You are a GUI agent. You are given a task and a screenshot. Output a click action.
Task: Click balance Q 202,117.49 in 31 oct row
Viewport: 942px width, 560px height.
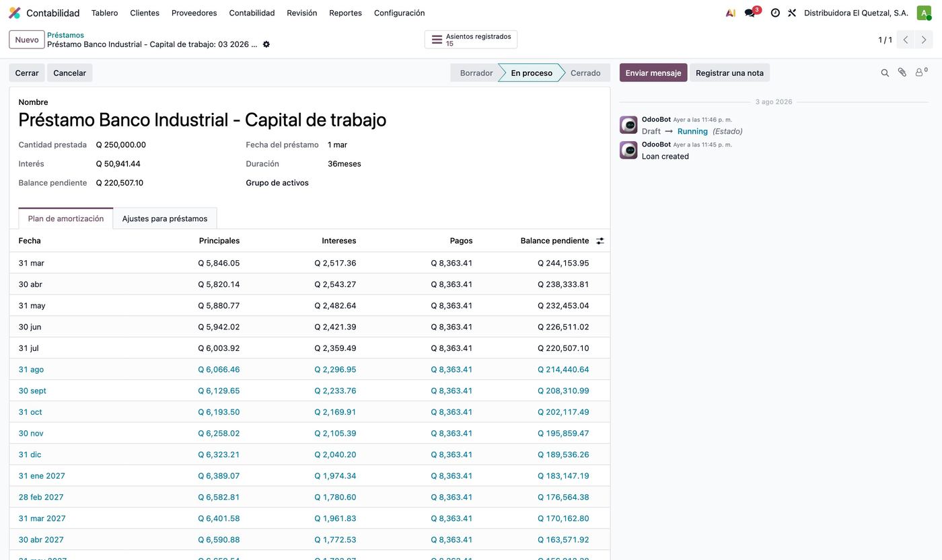563,412
